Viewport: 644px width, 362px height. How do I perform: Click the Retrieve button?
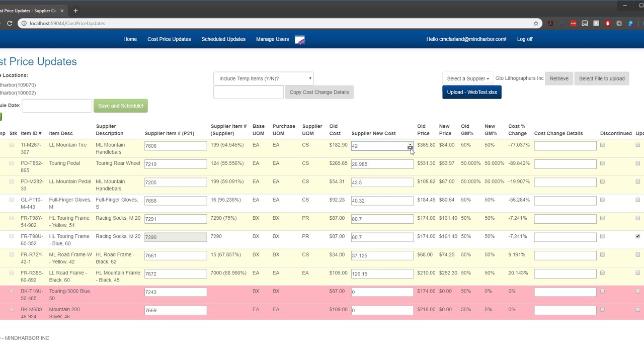(559, 78)
